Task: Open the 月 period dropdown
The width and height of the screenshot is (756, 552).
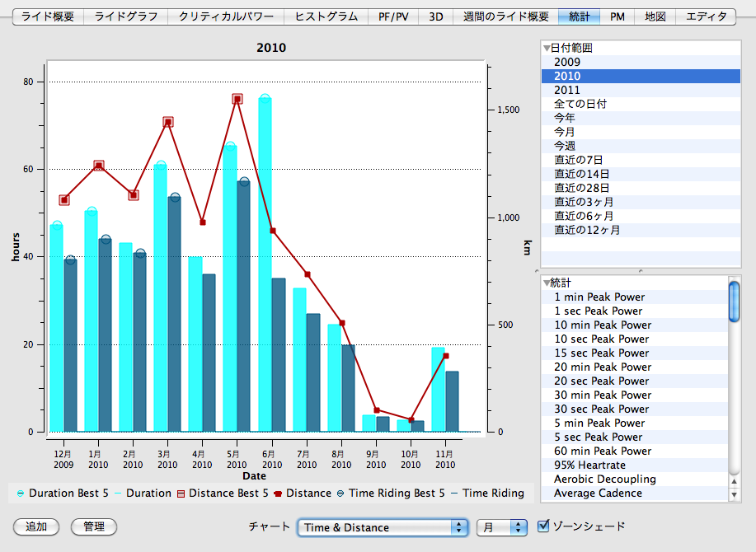Action: pyautogui.click(x=502, y=527)
